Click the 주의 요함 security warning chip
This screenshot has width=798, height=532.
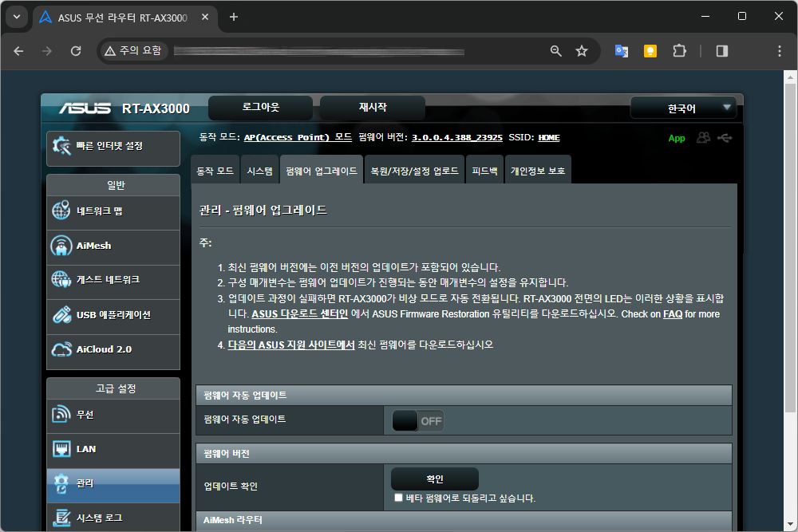133,51
